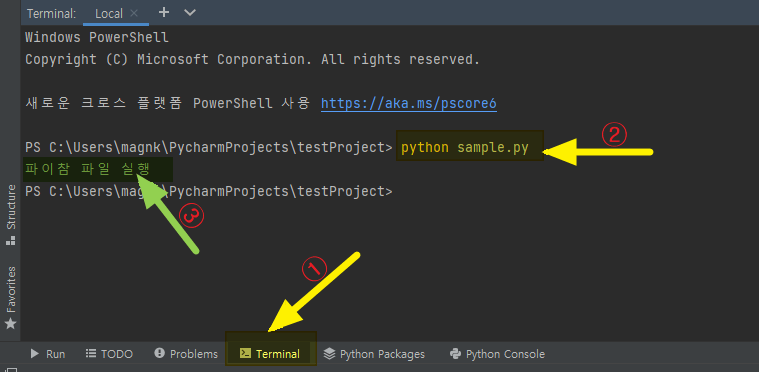Click the Microsoft Corporation copyright line
The height and width of the screenshot is (372, 759).
[252, 60]
